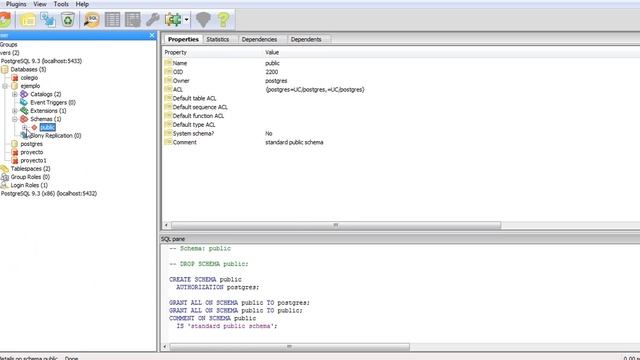This screenshot has width=640, height=360.
Task: Click the Tablespaces folder icon
Action: pyautogui.click(x=4, y=169)
